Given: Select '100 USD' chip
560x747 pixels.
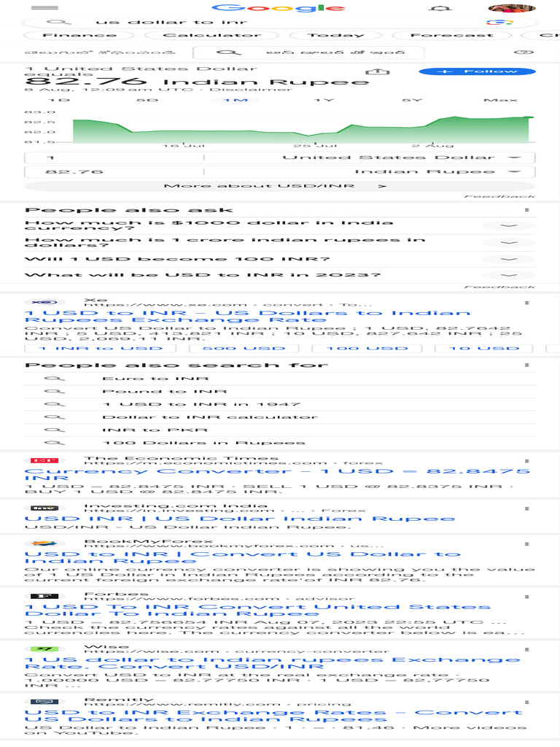Looking at the screenshot, I should tap(367, 349).
